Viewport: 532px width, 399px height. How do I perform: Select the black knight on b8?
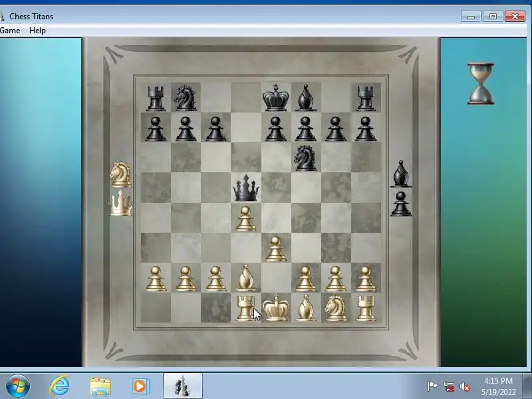186,98
